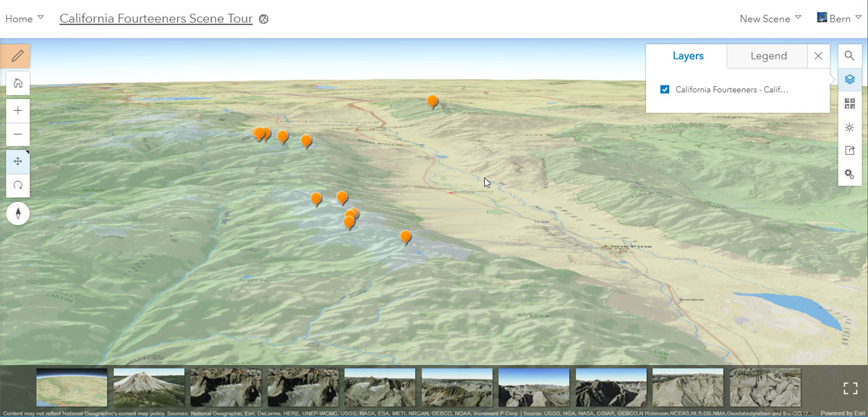Open the basemap gallery icon
The width and height of the screenshot is (868, 417).
pos(850,104)
